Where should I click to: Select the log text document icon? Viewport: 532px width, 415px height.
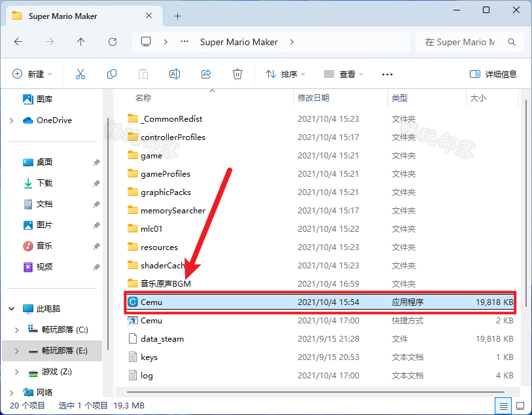[x=133, y=375]
